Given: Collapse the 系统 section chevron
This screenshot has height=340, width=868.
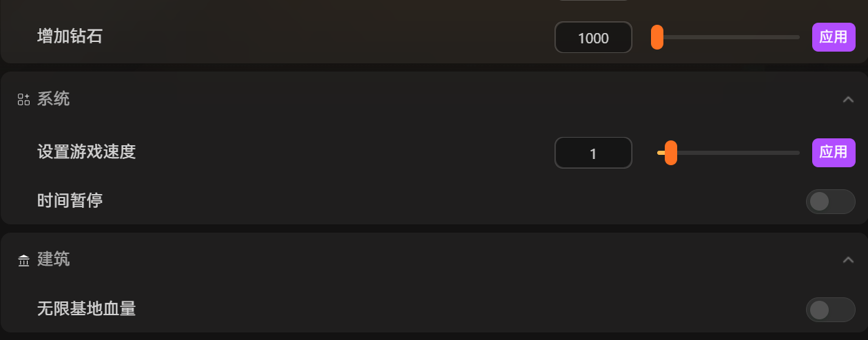Looking at the screenshot, I should click(x=848, y=100).
